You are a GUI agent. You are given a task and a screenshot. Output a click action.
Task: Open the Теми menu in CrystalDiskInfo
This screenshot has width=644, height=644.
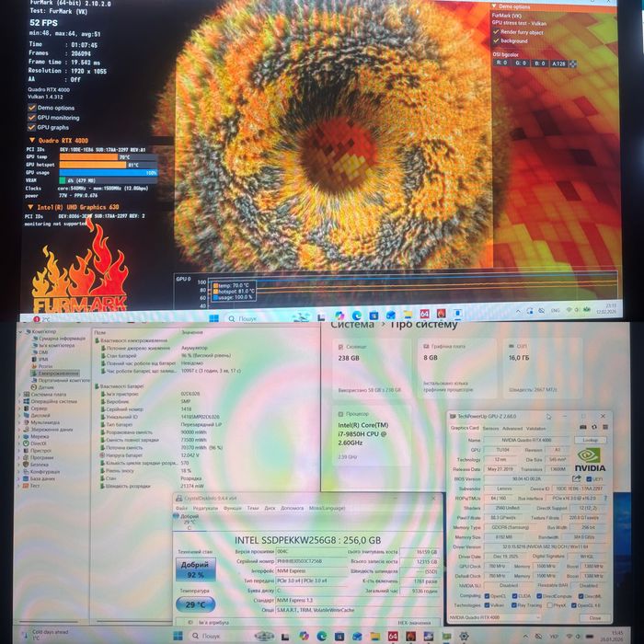click(x=253, y=508)
